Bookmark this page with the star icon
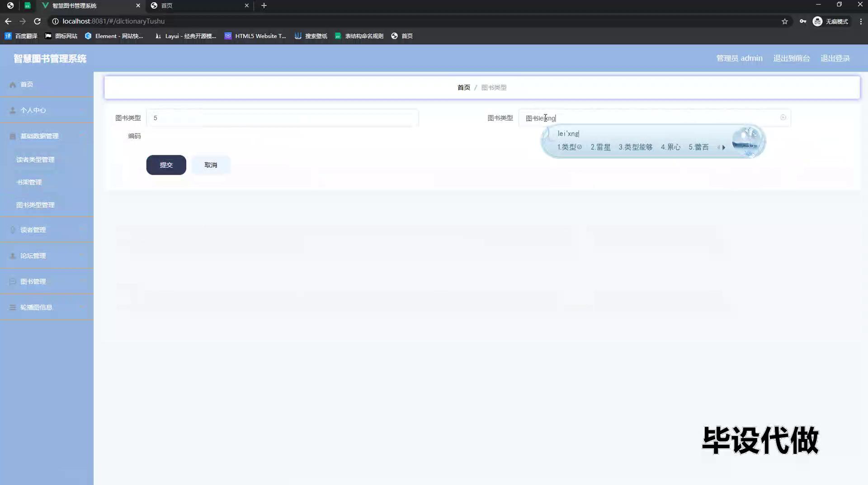868x485 pixels. 785,21
